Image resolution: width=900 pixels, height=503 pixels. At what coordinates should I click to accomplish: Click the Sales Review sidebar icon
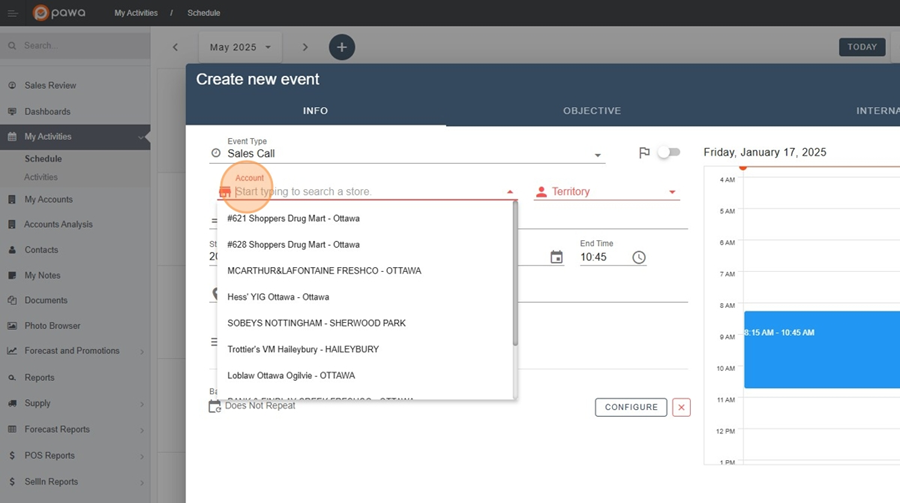point(12,86)
